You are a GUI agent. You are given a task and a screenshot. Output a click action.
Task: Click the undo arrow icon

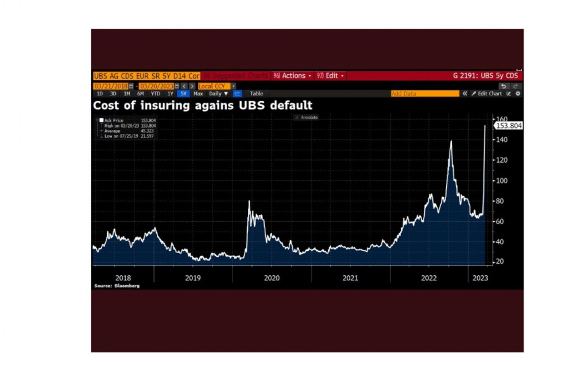pyautogui.click(x=503, y=86)
